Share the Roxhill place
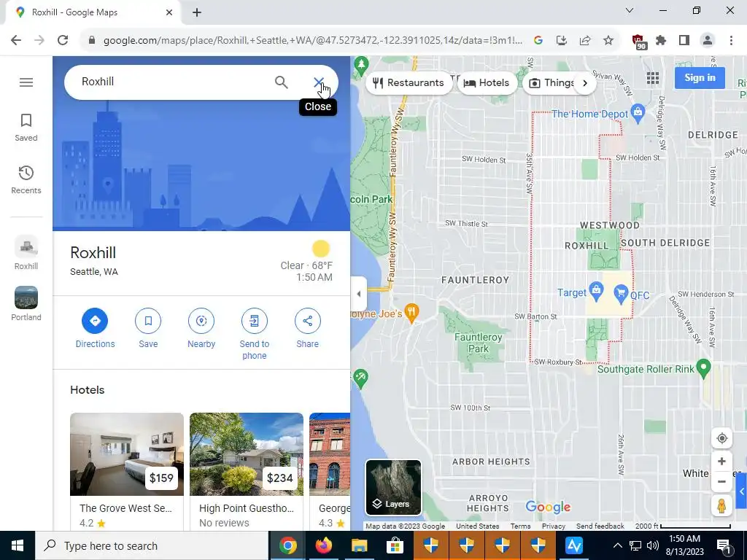This screenshot has height=560, width=747. coord(307,328)
